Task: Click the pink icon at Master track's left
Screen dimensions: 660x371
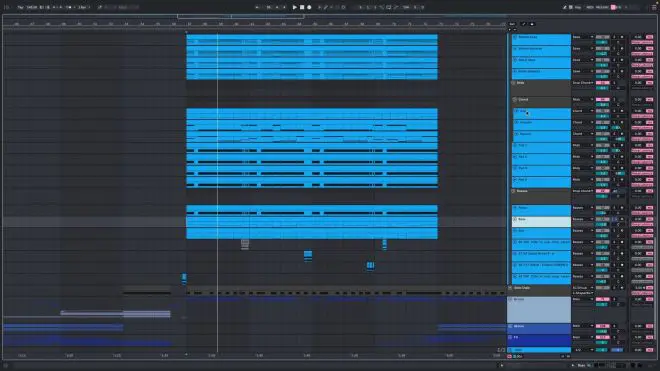Action: [x=509, y=356]
